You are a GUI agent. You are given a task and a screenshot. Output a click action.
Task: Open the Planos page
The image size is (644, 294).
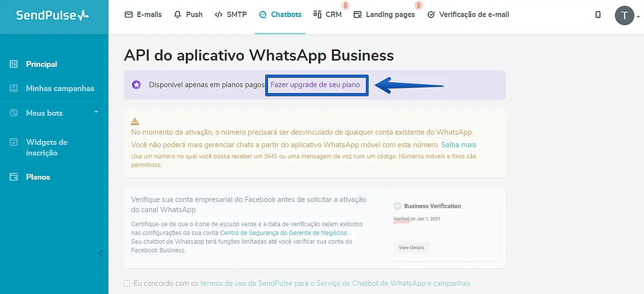[x=38, y=177]
